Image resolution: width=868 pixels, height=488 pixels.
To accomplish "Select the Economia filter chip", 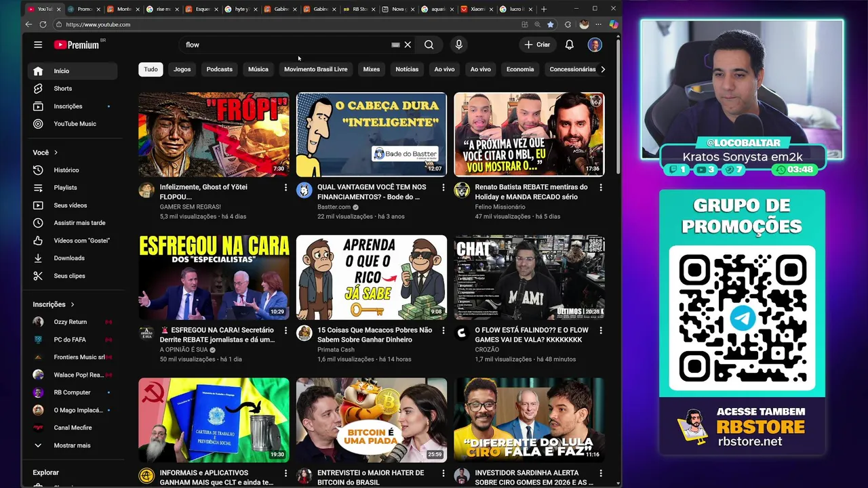I will tap(520, 69).
